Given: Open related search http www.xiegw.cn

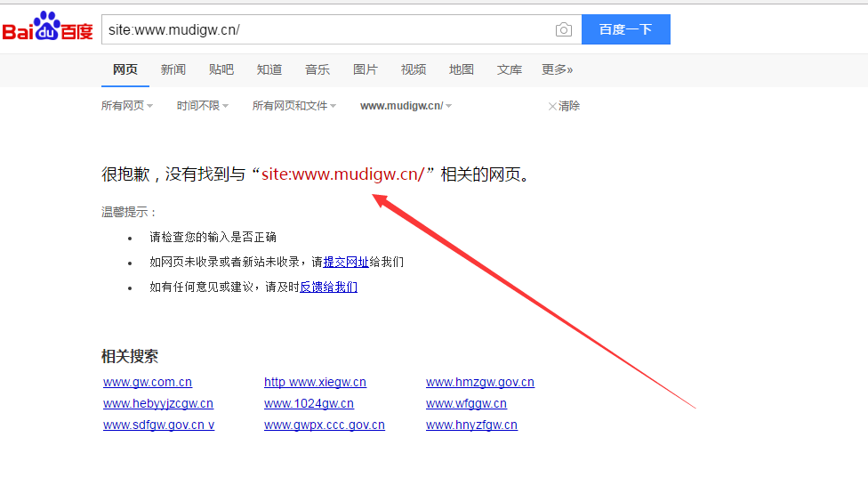Looking at the screenshot, I should tap(315, 382).
